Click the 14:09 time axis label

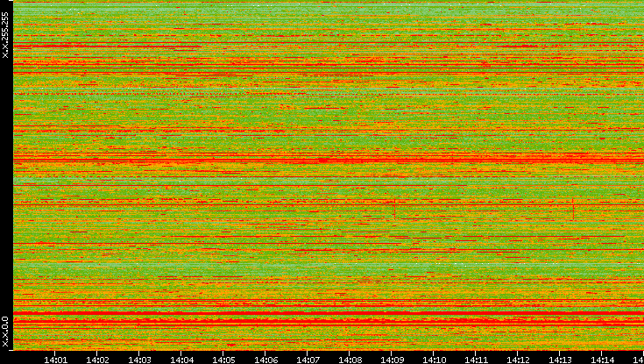tap(392, 360)
